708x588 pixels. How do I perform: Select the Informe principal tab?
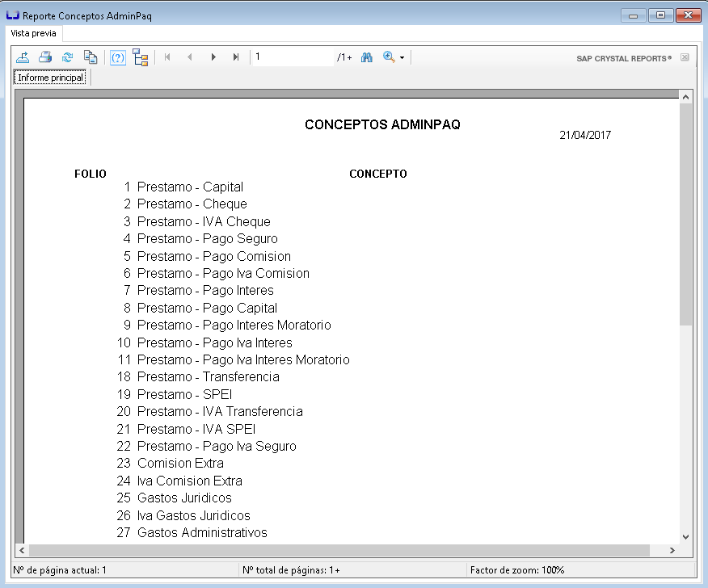point(50,78)
